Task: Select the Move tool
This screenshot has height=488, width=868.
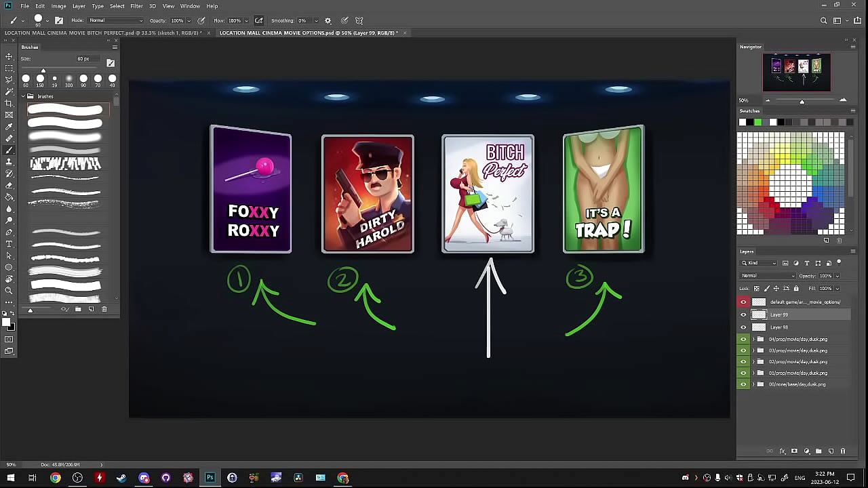Action: [x=9, y=56]
